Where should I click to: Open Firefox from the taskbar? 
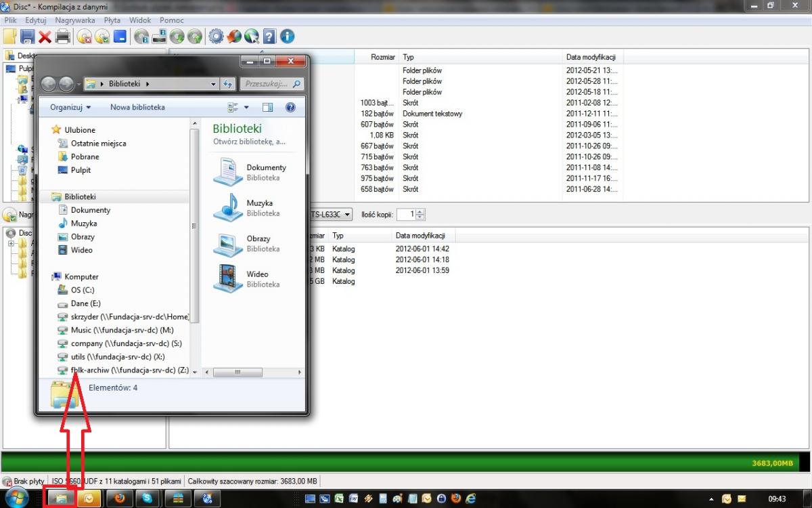(120, 499)
